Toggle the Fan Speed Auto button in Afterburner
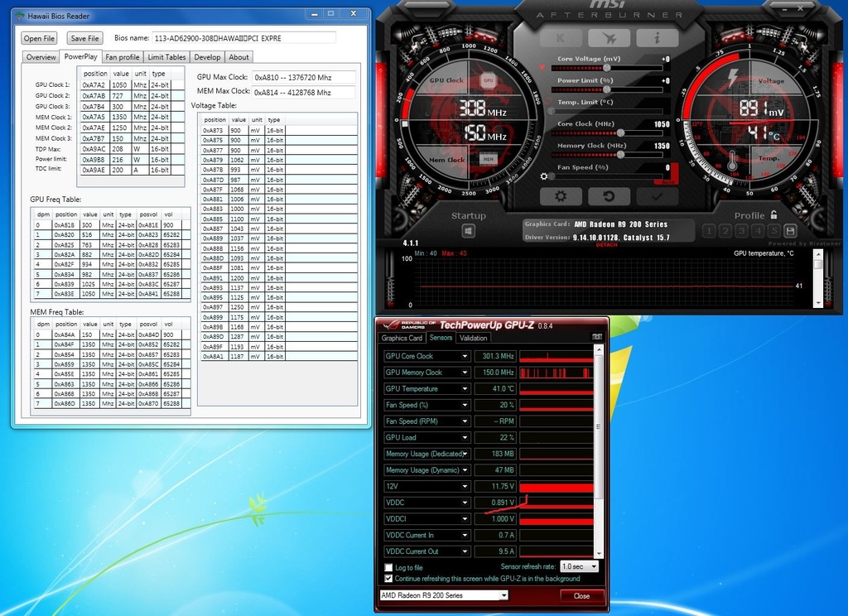 click(x=668, y=181)
